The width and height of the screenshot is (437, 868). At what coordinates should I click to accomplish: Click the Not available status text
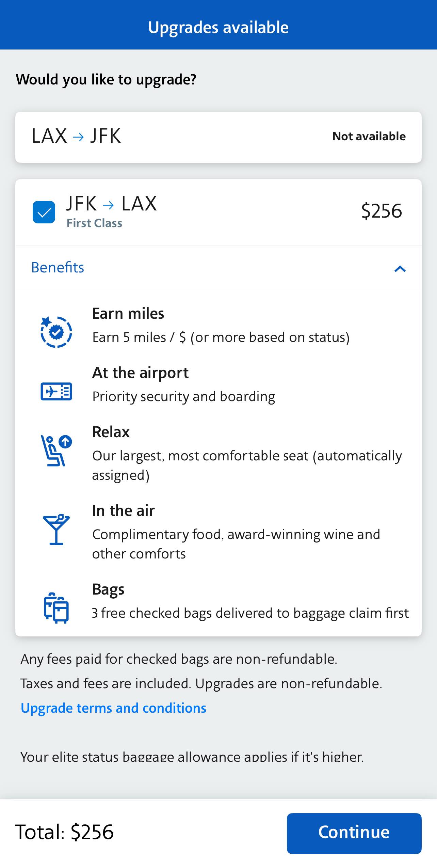coord(369,136)
